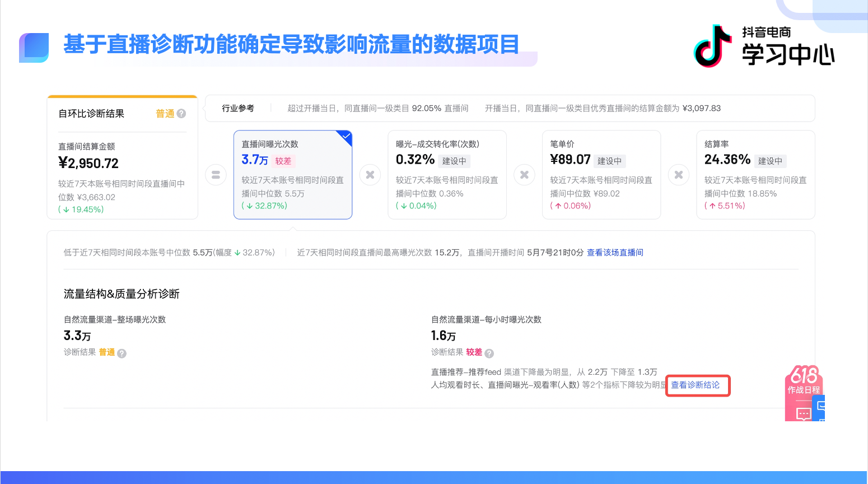
Task: Toggle the selected 直播间曝光次数 checkmark
Action: tap(346, 137)
